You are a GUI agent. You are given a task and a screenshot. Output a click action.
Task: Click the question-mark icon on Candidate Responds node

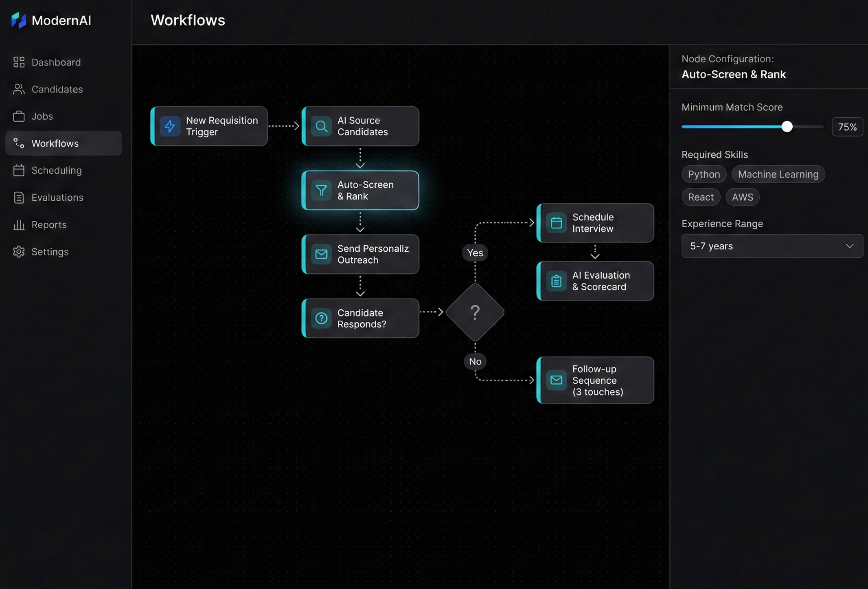[322, 318]
